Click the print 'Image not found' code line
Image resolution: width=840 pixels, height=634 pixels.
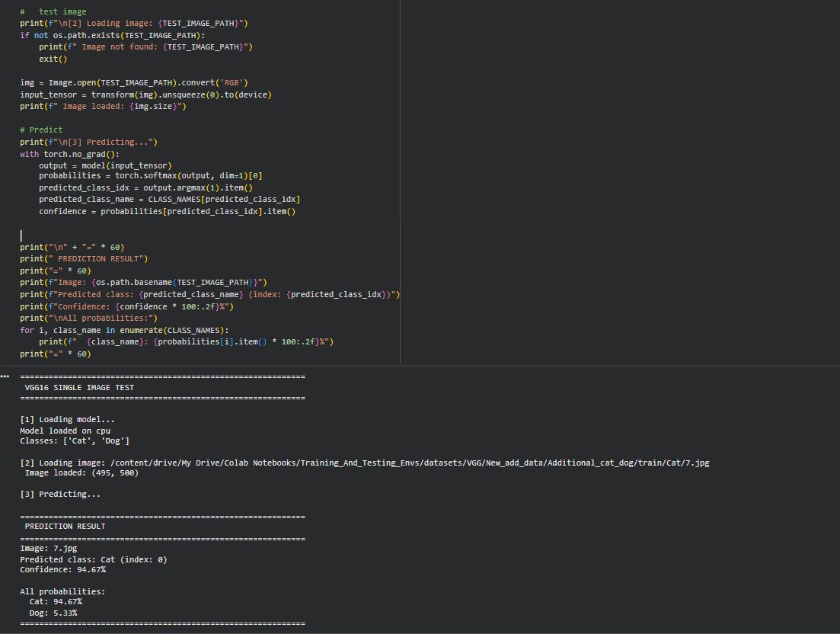145,47
